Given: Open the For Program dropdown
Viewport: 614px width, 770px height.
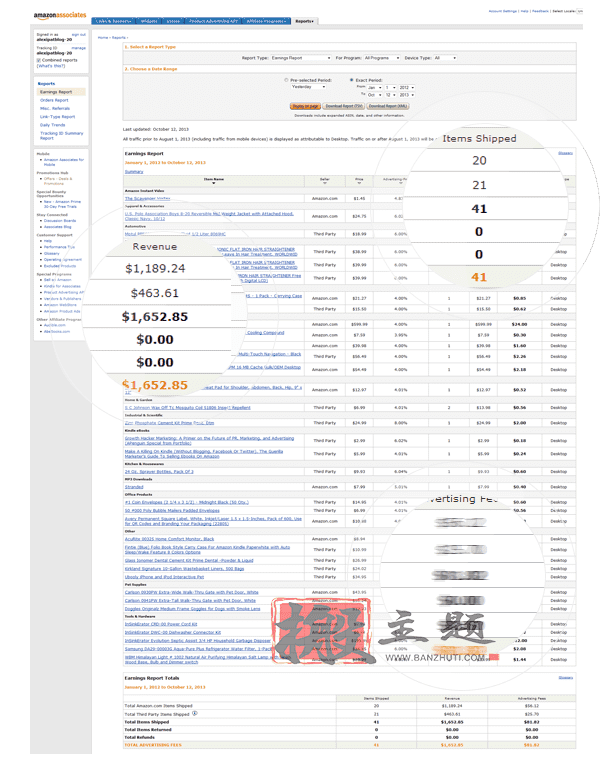Looking at the screenshot, I should [382, 58].
